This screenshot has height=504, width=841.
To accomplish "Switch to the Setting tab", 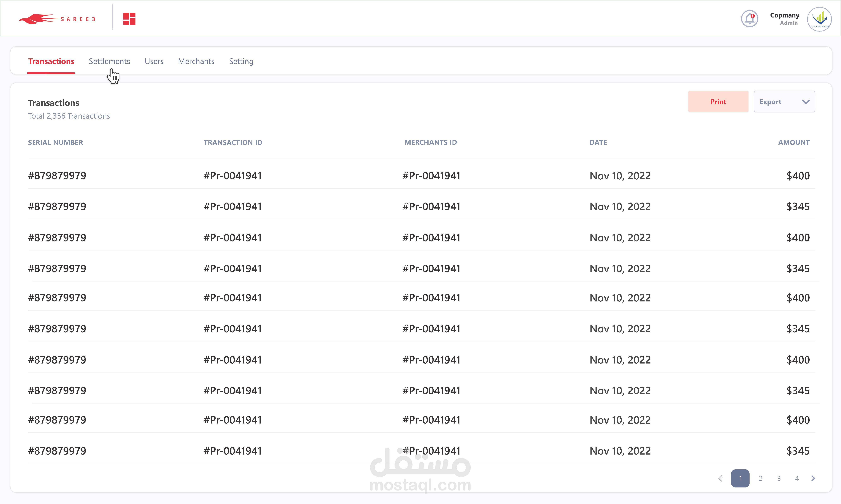I will tap(241, 61).
